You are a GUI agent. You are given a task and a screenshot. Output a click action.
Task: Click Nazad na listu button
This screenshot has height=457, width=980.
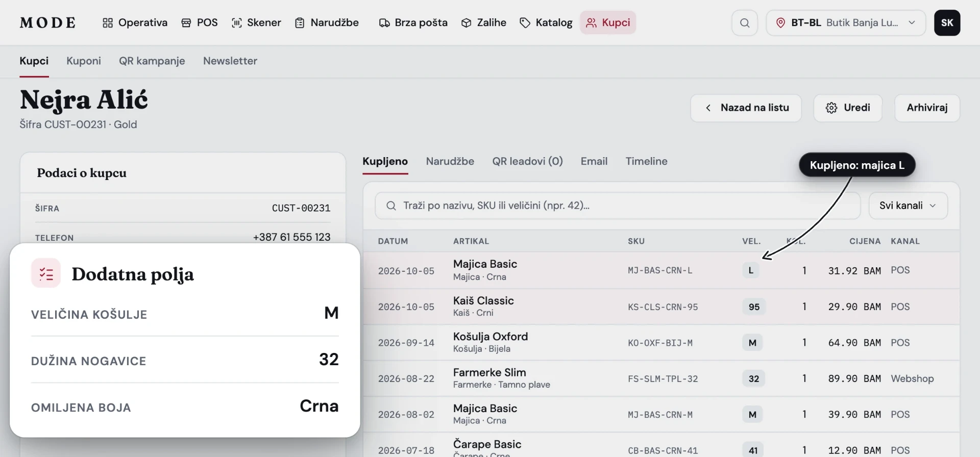(746, 108)
